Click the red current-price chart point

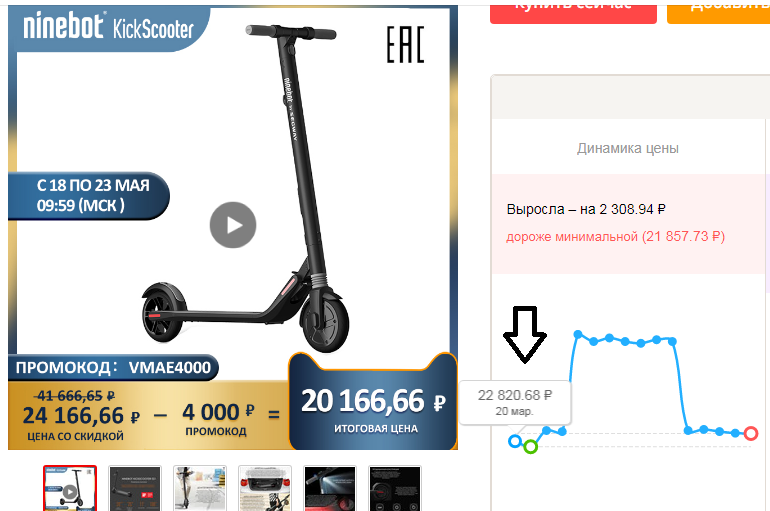(x=751, y=433)
